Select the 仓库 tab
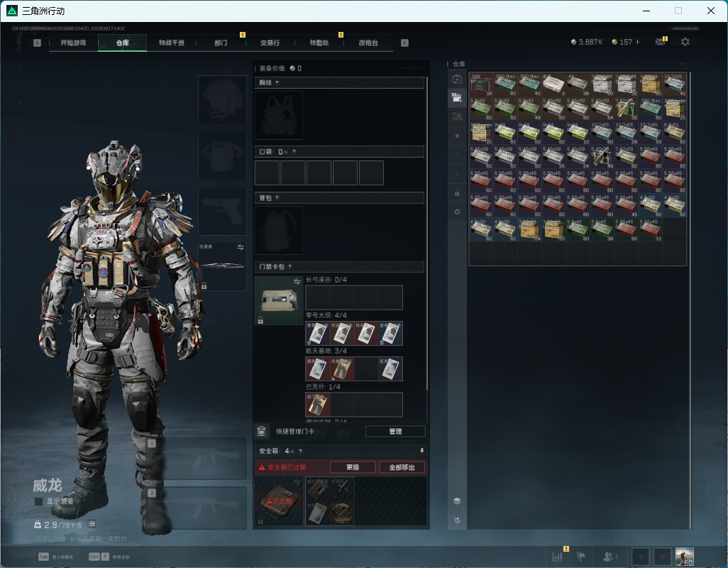 pos(123,43)
